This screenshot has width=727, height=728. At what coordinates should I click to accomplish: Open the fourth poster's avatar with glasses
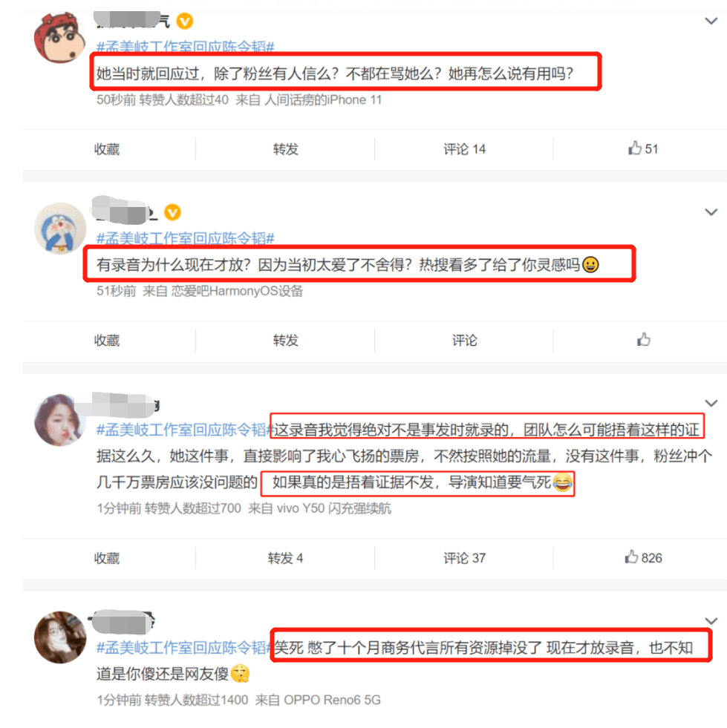pyautogui.click(x=60, y=637)
